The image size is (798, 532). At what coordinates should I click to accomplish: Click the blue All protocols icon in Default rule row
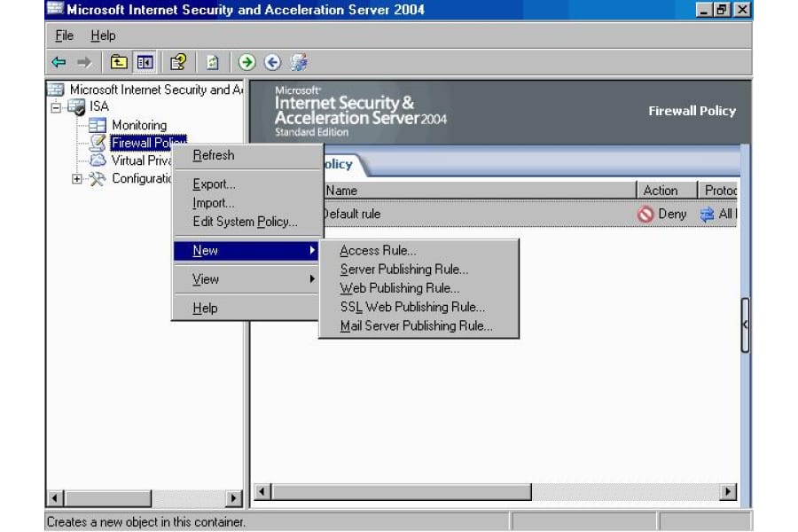[707, 215]
